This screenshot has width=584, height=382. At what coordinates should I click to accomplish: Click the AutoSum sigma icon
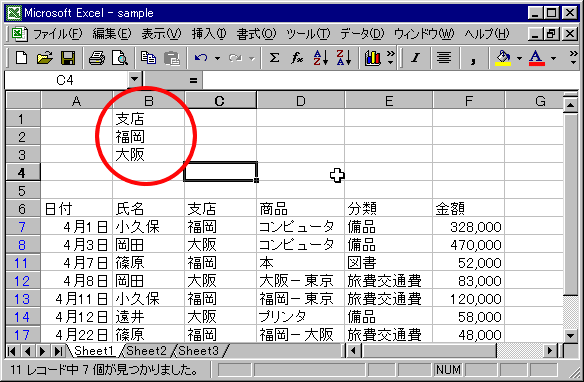coord(274,58)
